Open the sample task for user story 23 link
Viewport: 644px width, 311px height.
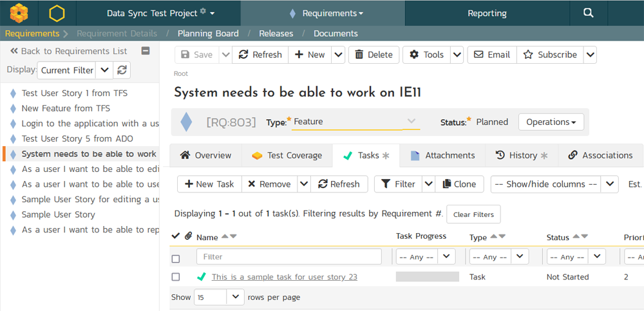[x=284, y=277]
